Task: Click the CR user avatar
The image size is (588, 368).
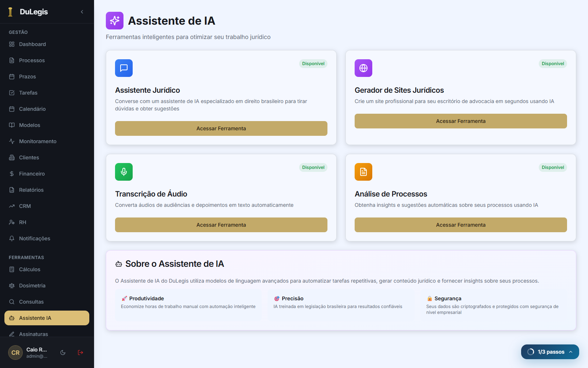Action: pyautogui.click(x=15, y=353)
